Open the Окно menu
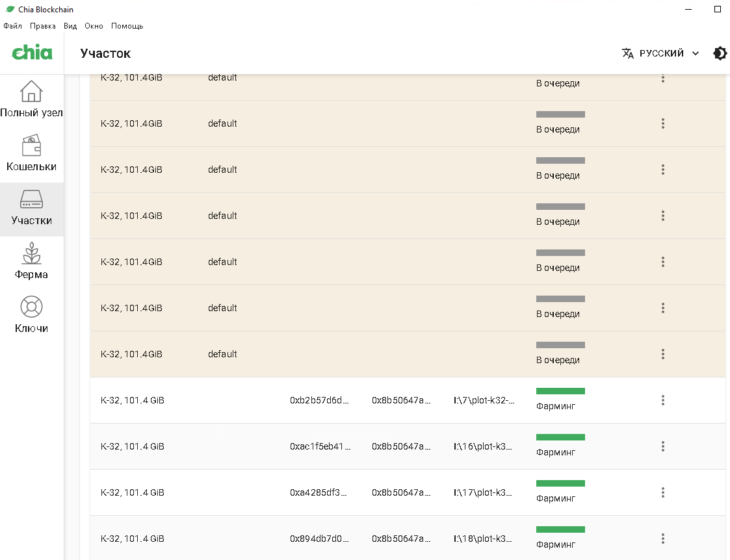The image size is (730, 560). coord(94,26)
